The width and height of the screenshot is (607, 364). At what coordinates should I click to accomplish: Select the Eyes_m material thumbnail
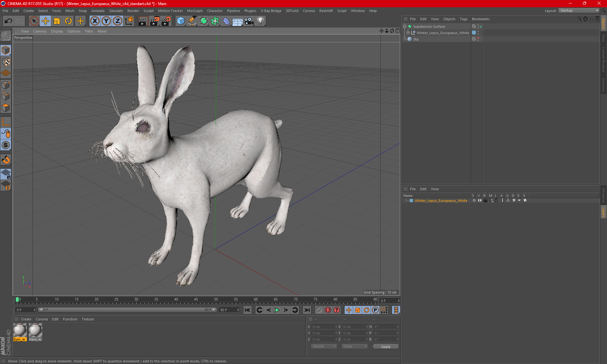coord(20,332)
